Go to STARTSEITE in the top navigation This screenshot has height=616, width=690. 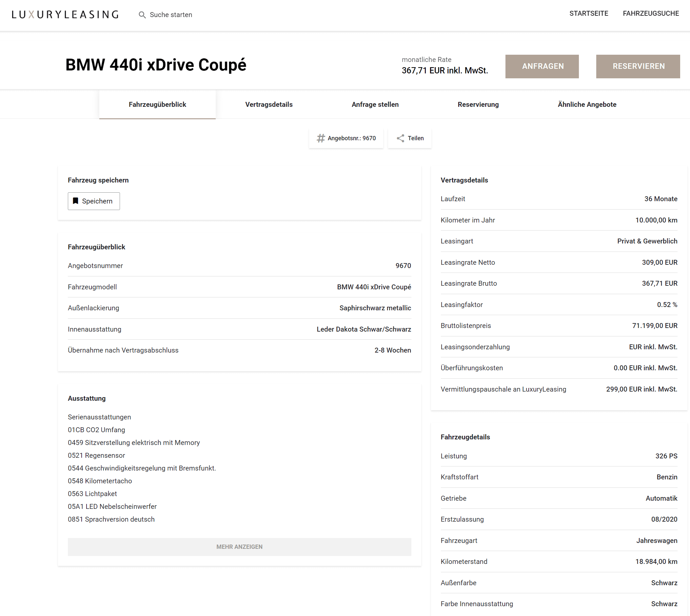click(588, 13)
